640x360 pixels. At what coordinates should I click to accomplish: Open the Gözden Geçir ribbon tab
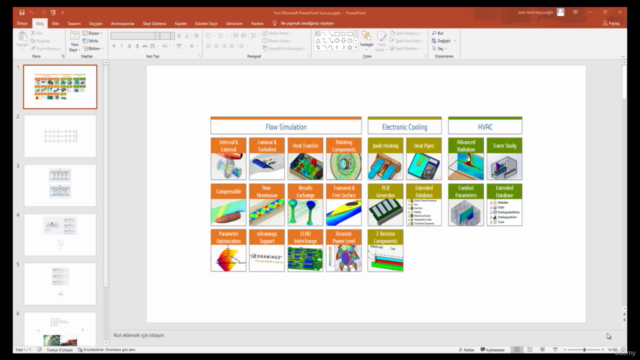(206, 24)
